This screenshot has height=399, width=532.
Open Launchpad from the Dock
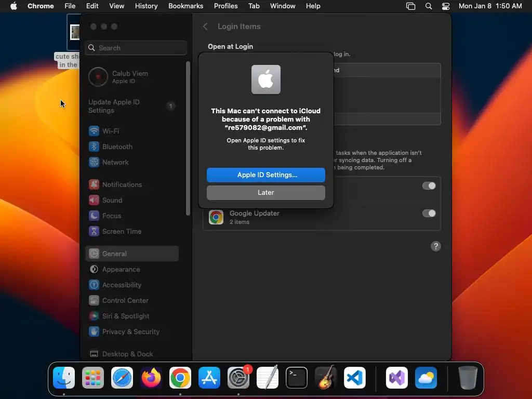point(93,378)
